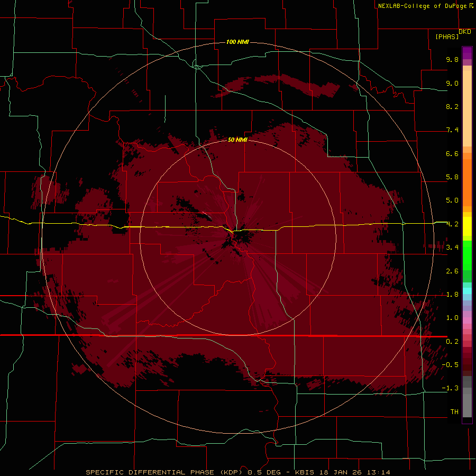Click the 100 NMI range ring label
This screenshot has height=476, width=476.
pos(237,42)
